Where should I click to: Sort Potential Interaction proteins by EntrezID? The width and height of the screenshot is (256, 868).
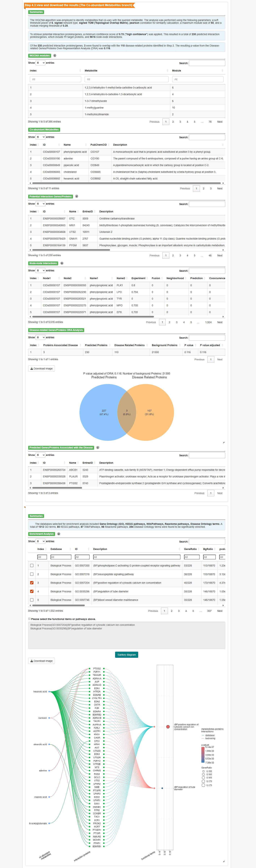pyautogui.click(x=89, y=211)
